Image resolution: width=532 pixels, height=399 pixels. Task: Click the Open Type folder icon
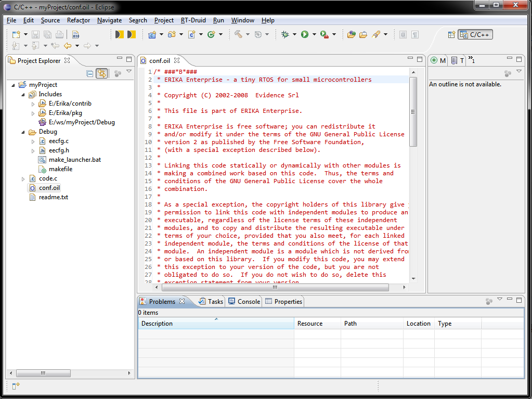(x=351, y=34)
